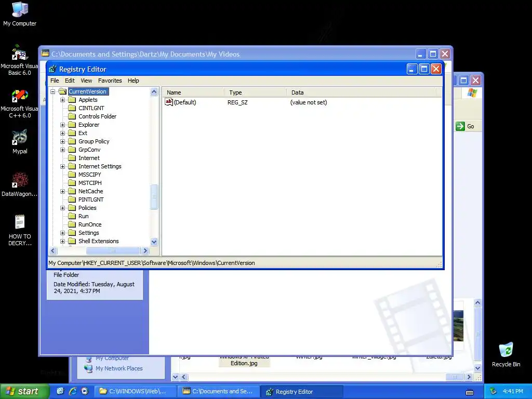
Task: Switch to C:\WINDOWS\Web taskbar button
Action: click(x=135, y=391)
